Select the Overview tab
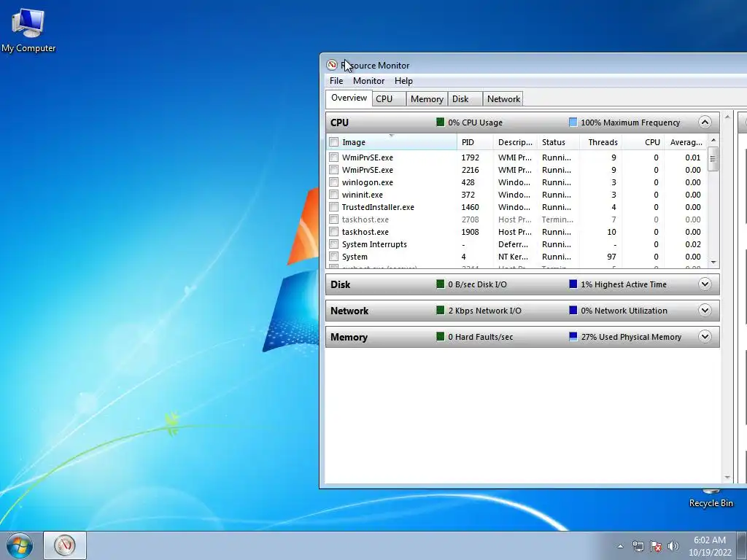 coord(349,98)
